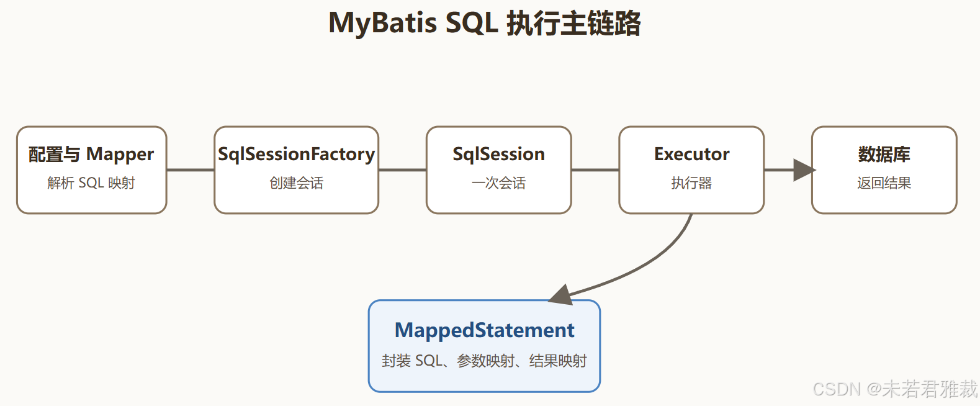Click the '创建会话' subtitle text

click(297, 183)
